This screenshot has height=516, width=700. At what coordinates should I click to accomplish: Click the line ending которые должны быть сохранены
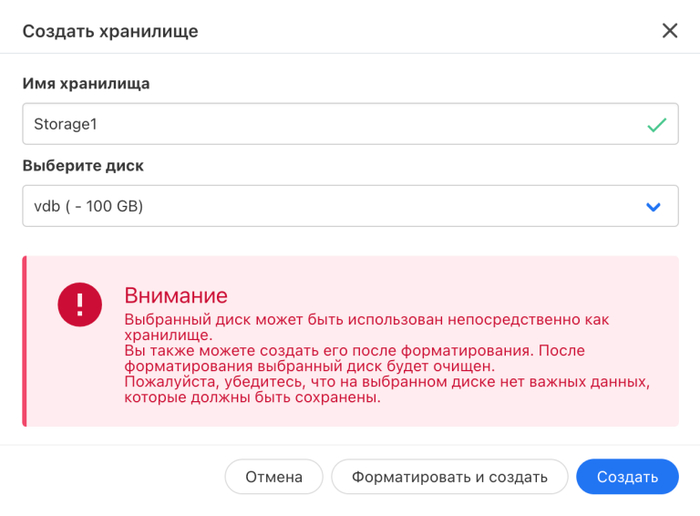point(252,398)
